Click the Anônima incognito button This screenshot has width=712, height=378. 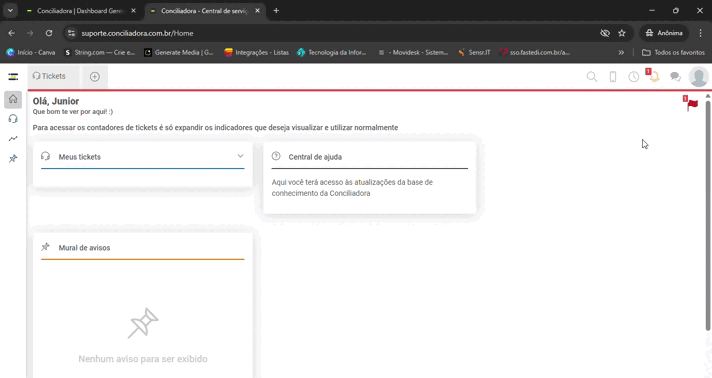point(663,33)
